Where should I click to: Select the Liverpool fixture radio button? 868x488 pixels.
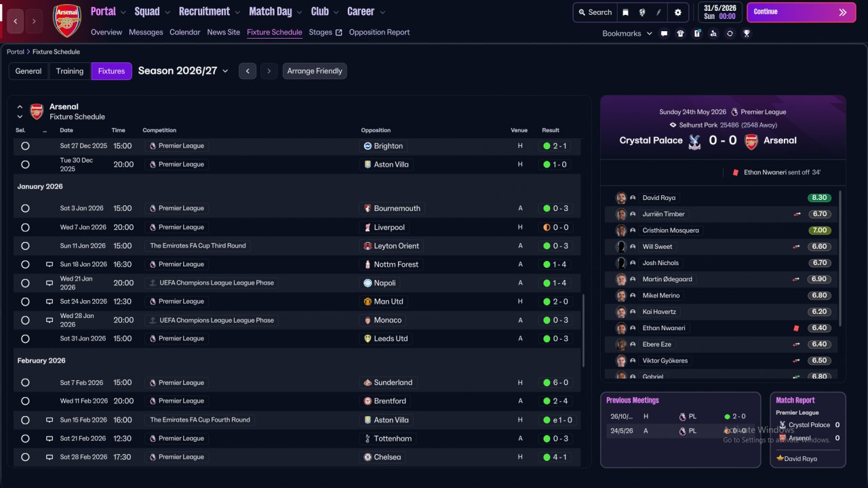pos(25,227)
